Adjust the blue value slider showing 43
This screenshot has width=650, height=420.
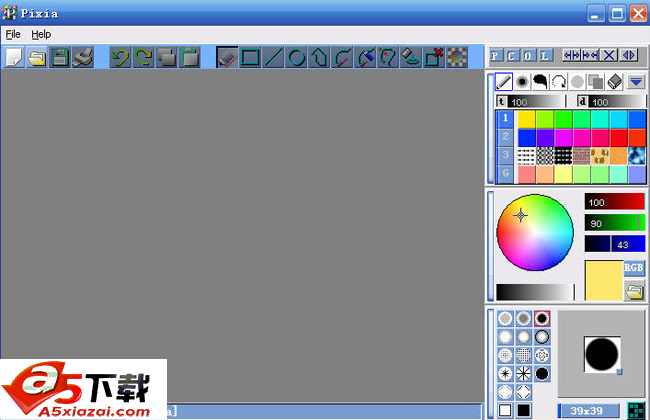(x=615, y=244)
